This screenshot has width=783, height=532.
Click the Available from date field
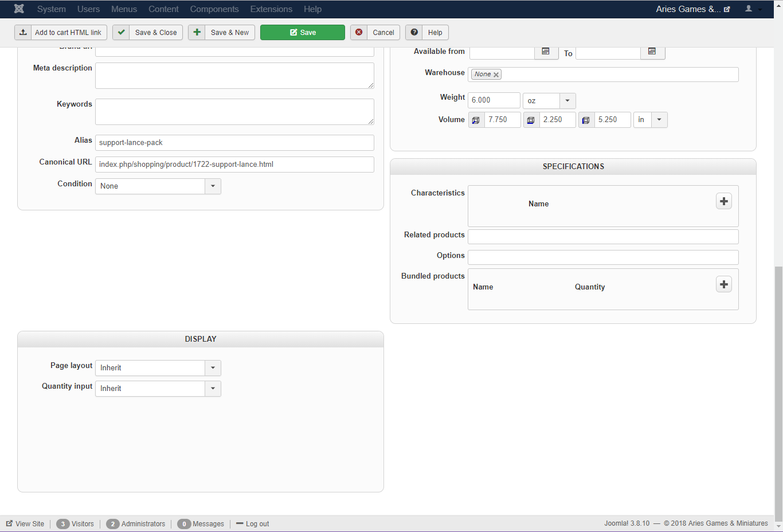[x=502, y=53]
